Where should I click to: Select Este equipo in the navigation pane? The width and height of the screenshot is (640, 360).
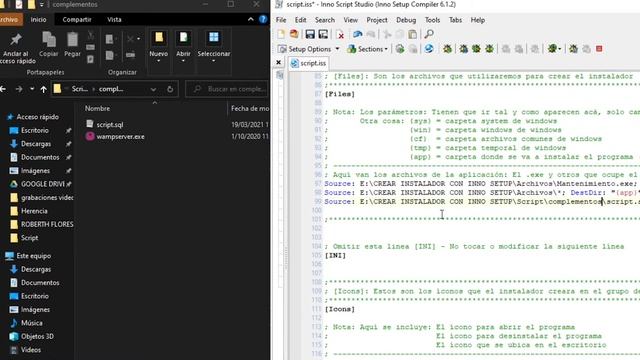[x=33, y=256]
